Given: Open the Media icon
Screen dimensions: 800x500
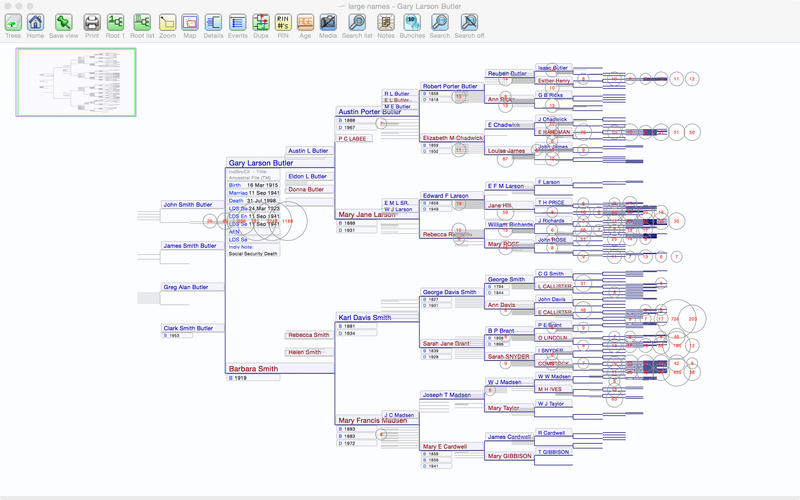Looking at the screenshot, I should pyautogui.click(x=328, y=22).
